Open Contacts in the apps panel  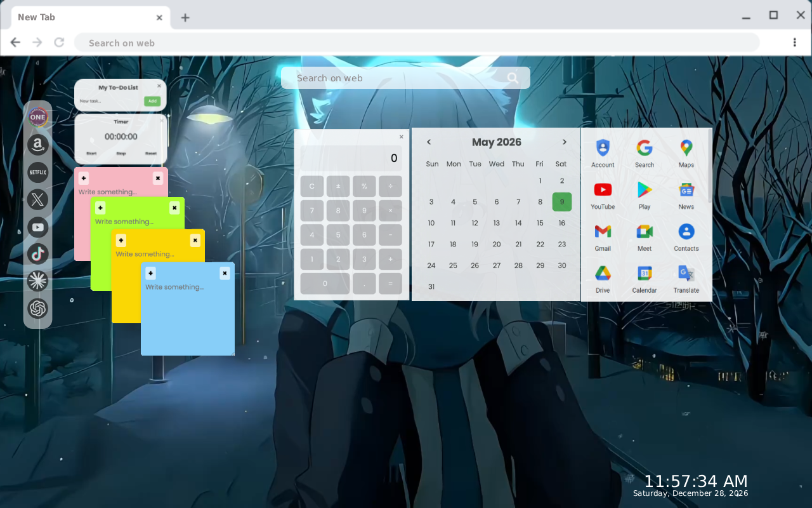(686, 237)
